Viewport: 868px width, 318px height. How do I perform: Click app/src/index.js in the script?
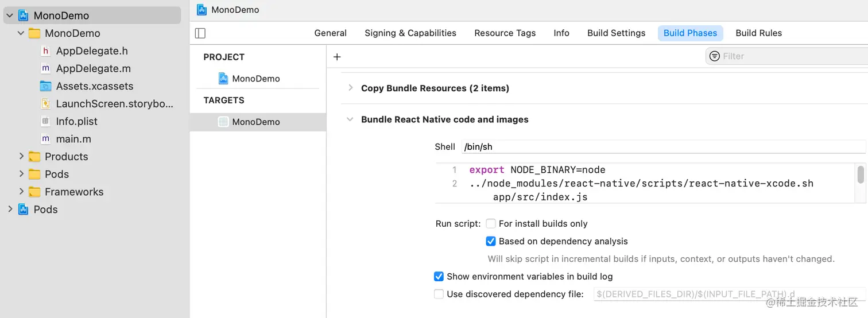[540, 197]
